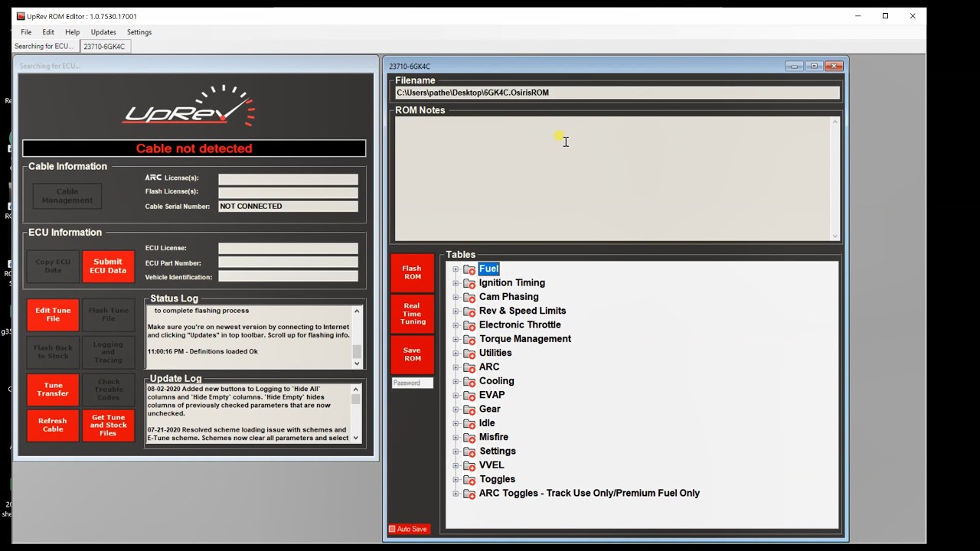Open the Updates menu
The width and height of the screenshot is (980, 551).
[x=103, y=32]
